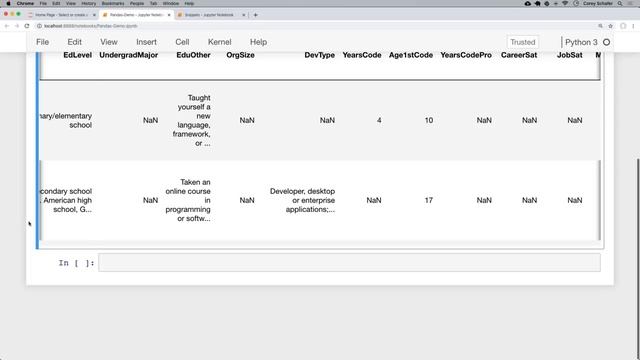Image resolution: width=640 pixels, height=360 pixels.
Task: Click the UndergradMajor column header
Action: point(129,55)
